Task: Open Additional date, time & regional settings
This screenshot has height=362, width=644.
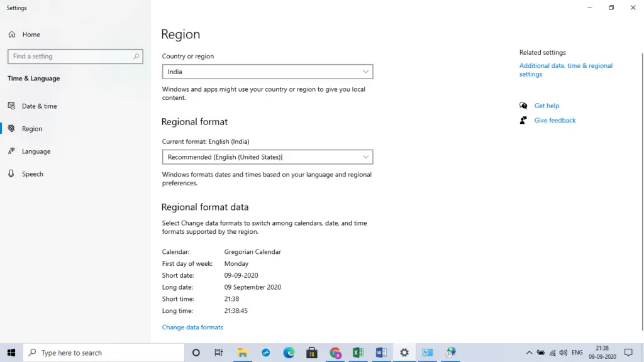Action: click(565, 70)
